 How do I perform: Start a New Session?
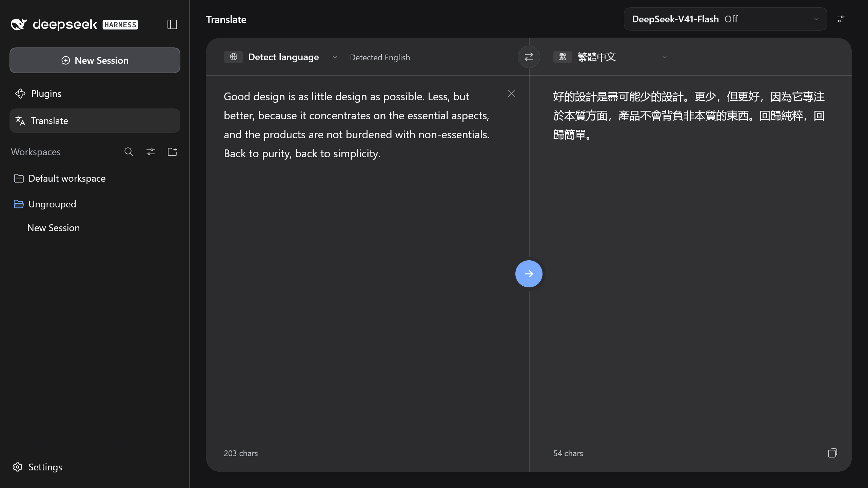[x=95, y=60]
